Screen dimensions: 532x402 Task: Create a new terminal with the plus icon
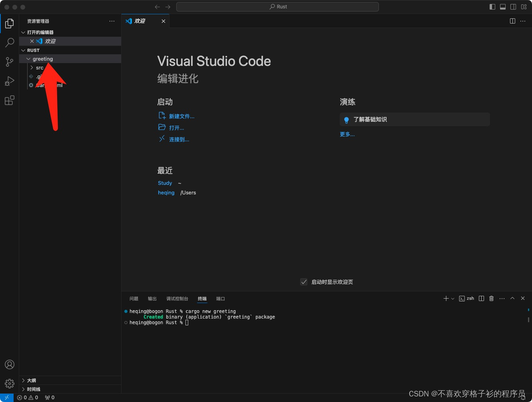point(446,299)
